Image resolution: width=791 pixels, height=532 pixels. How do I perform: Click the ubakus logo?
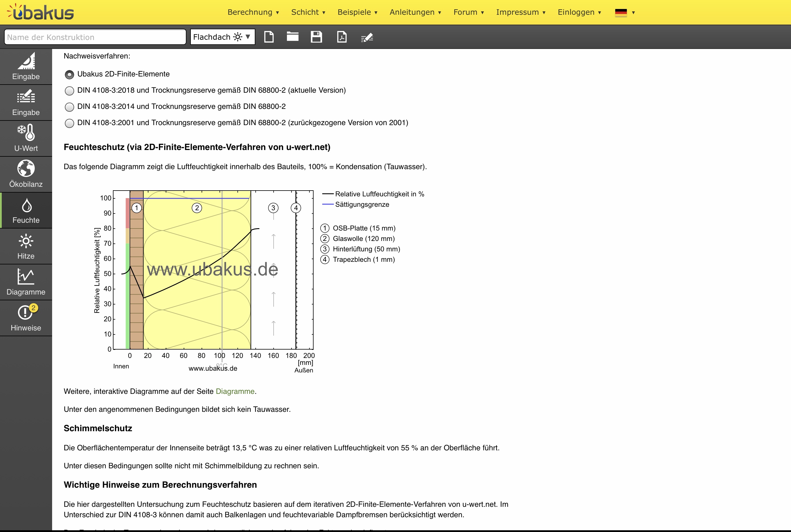tap(41, 12)
